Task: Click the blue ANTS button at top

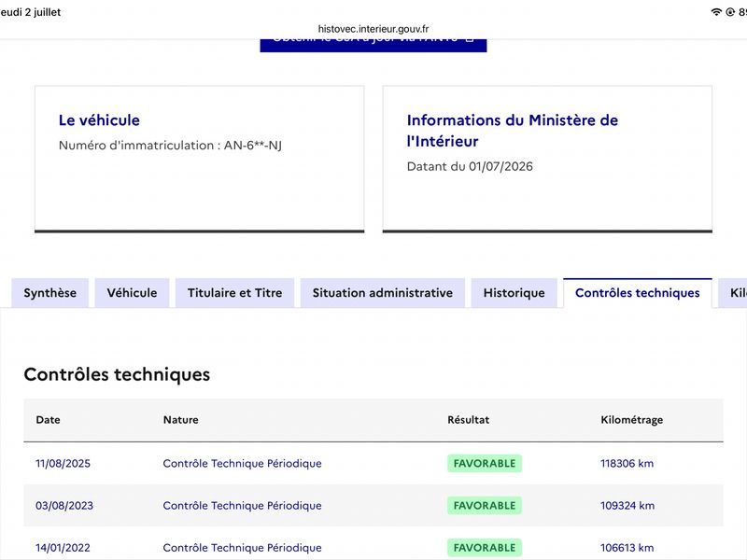Action: (373, 44)
